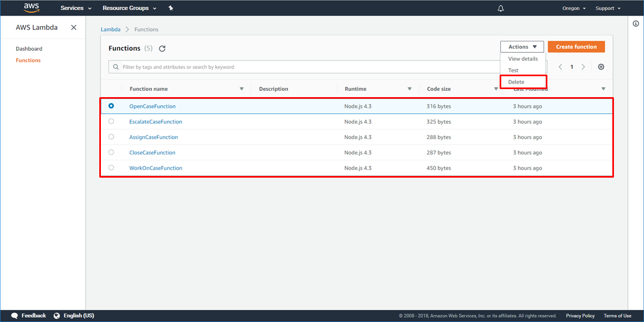644x322 pixels.
Task: Click the globe language icon
Action: click(57, 316)
